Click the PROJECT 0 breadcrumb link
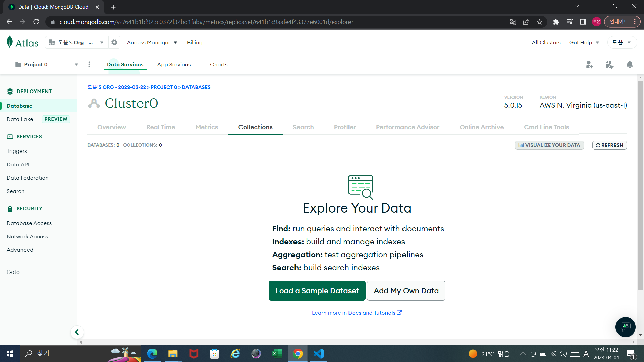The width and height of the screenshot is (644, 362). coord(164,87)
